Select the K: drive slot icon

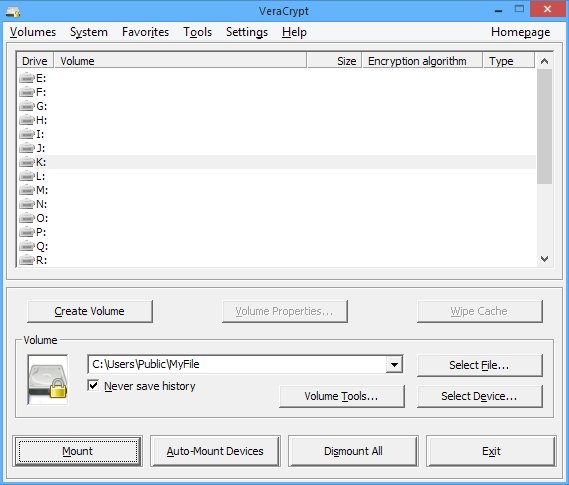click(x=27, y=162)
